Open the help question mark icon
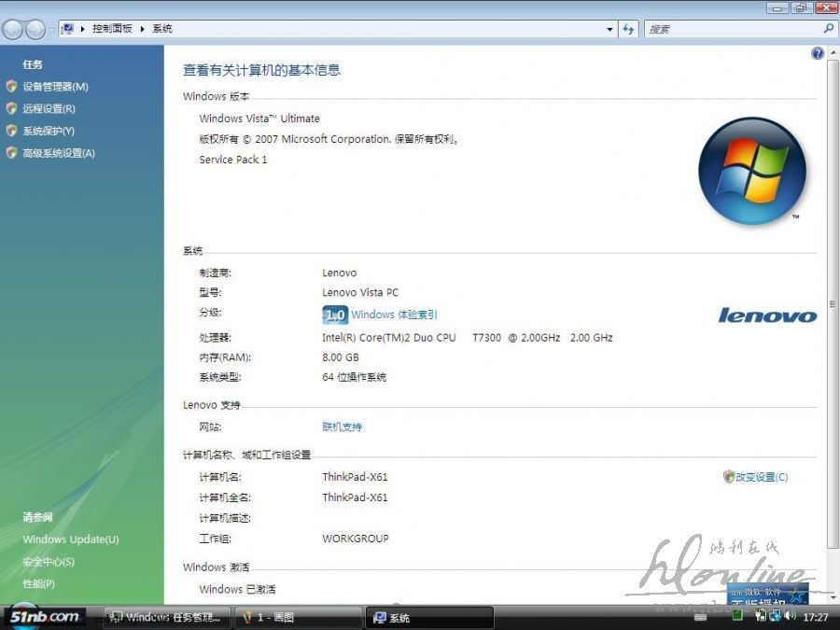 pyautogui.click(x=819, y=54)
